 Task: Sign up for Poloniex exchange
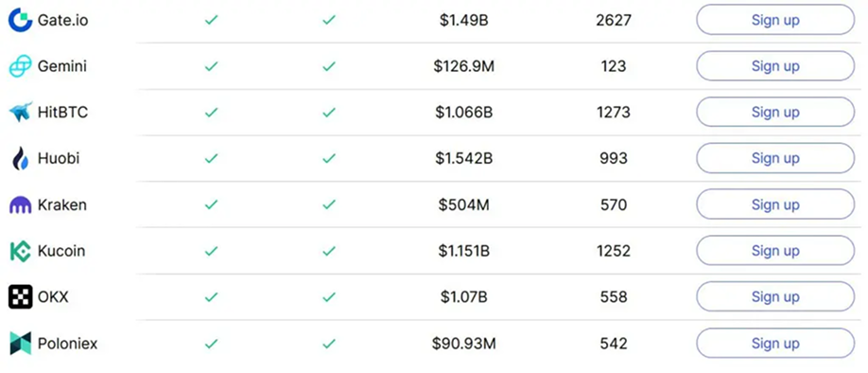[x=775, y=343]
